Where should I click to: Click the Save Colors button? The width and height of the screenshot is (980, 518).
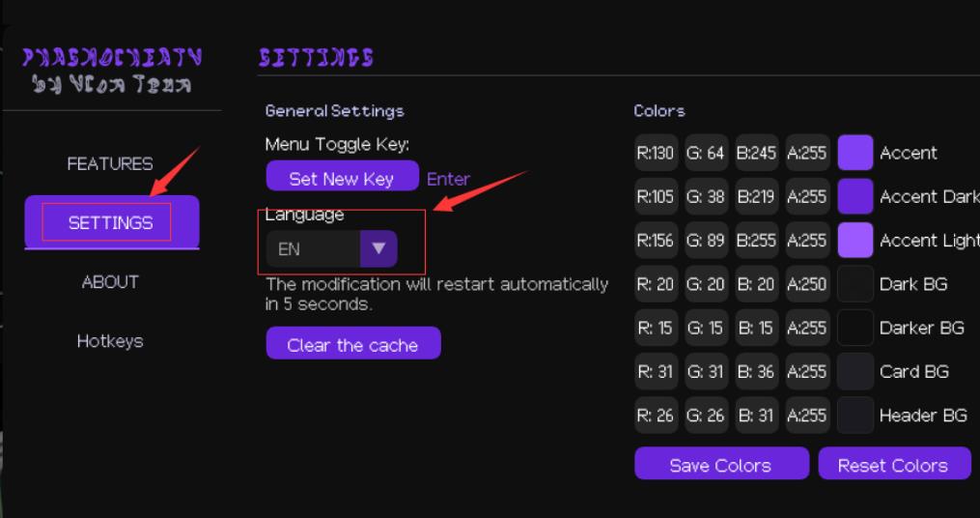(x=720, y=465)
